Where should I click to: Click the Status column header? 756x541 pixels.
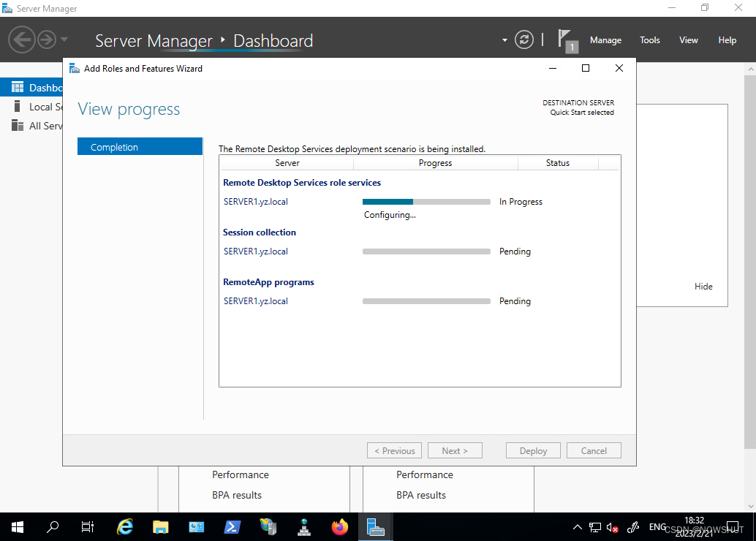tap(558, 163)
